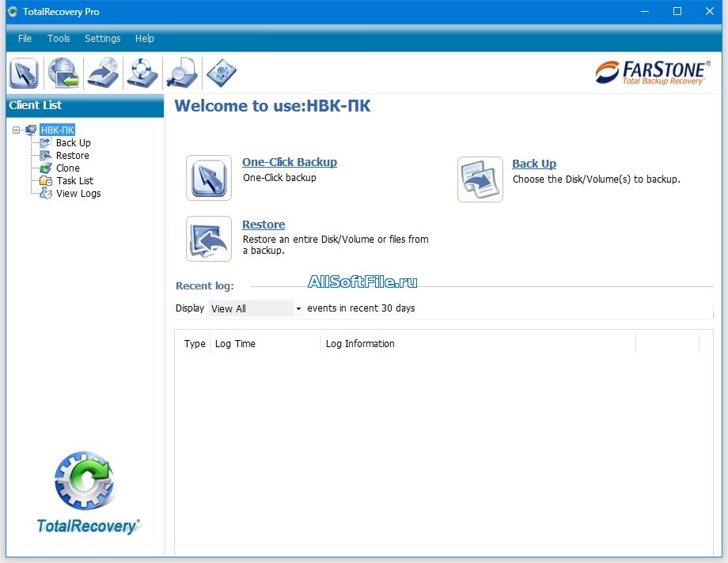Click the One-Click Backup arrow toolbar icon
This screenshot has height=563, width=728.
(24, 74)
